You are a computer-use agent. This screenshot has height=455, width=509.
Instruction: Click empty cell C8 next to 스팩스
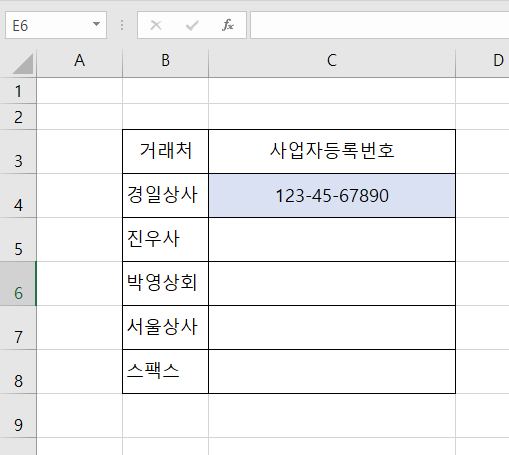(x=332, y=372)
